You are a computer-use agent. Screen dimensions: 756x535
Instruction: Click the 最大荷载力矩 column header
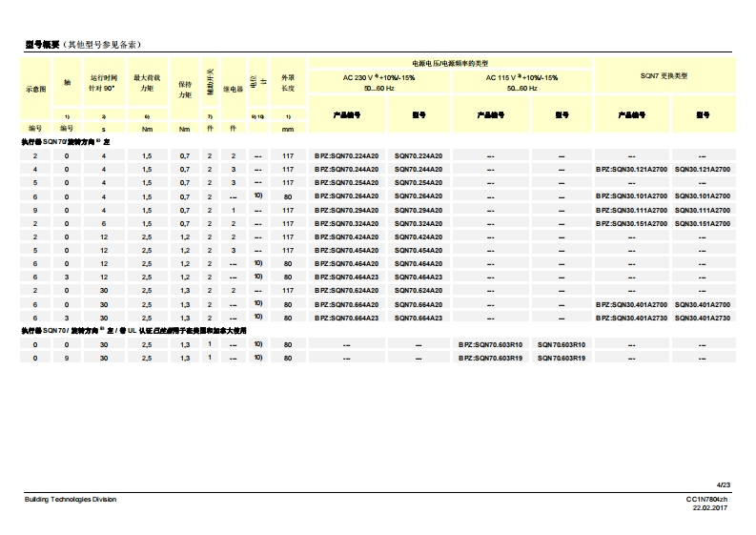147,82
